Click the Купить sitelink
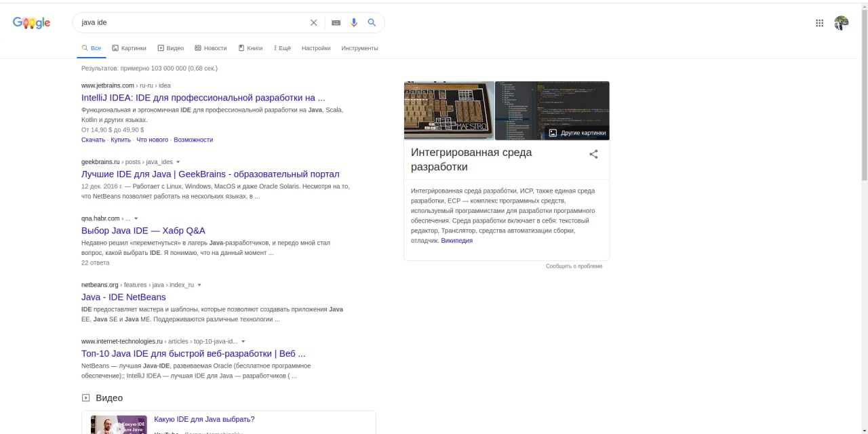The height and width of the screenshot is (434, 868). pos(121,140)
